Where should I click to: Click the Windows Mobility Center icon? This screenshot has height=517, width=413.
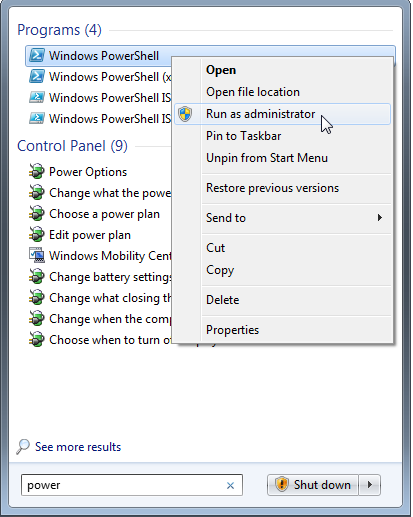pos(36,256)
